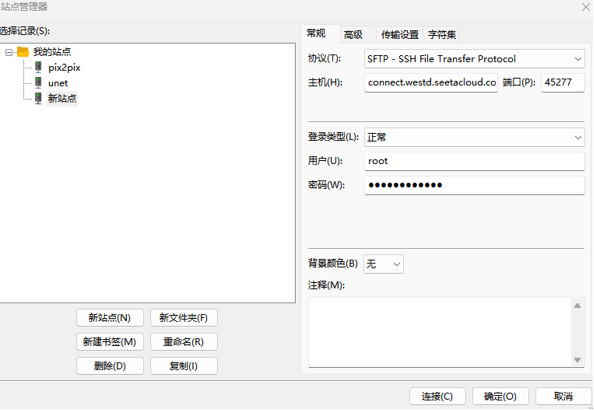This screenshot has height=410, width=594.
Task: Click the 端口 port field showing 45277
Action: pyautogui.click(x=563, y=83)
